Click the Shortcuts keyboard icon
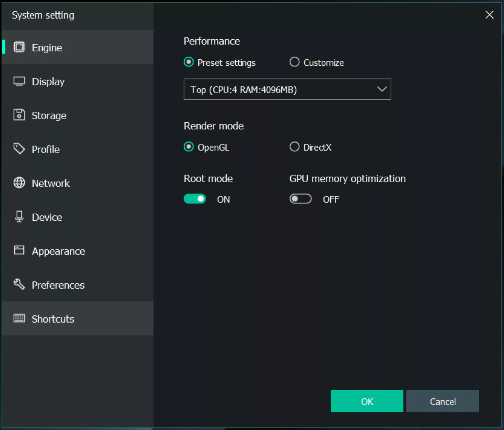The image size is (504, 430). tap(19, 318)
